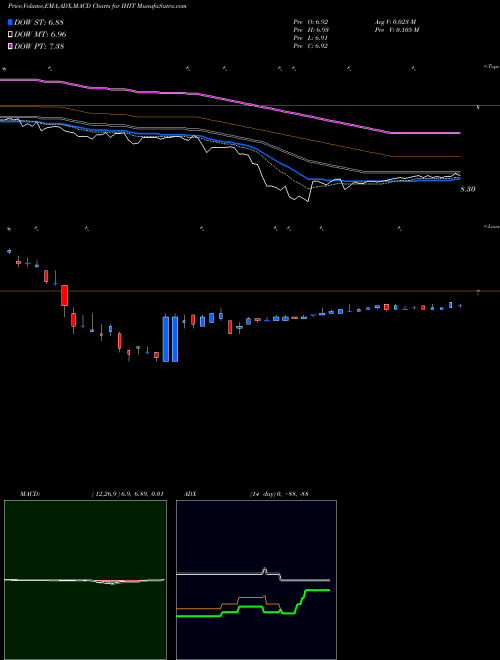This screenshot has height=660, width=500.
Task: Click the 'Pre C: 6.92' close value
Action: click(311, 46)
